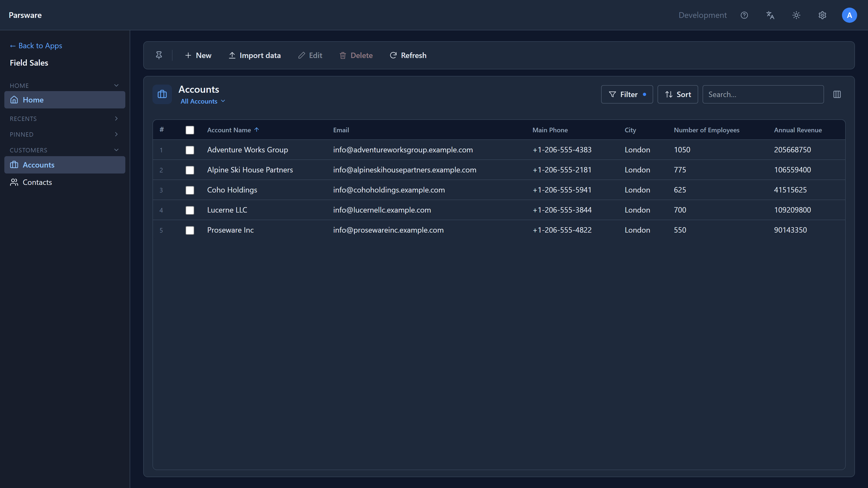Click the Accounts briefcase icon beside title
Screen dimensions: 868x488
tap(162, 94)
